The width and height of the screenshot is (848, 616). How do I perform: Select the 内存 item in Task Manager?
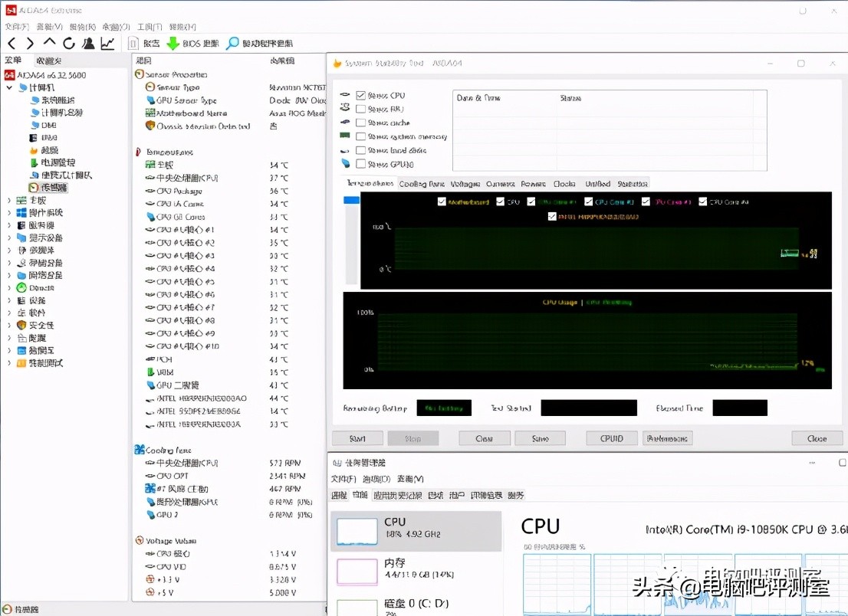[414, 569]
